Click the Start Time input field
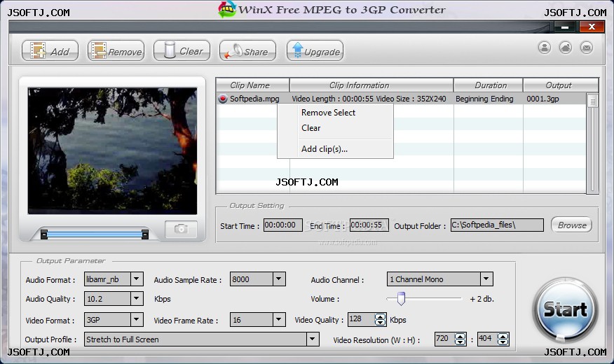The image size is (614, 364). 282,225
